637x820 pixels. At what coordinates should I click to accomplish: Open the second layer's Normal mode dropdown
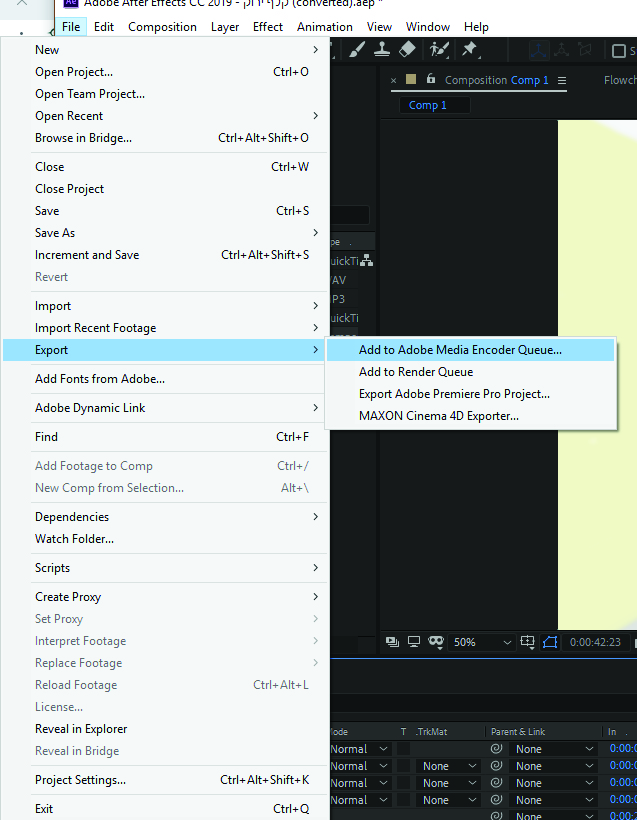click(x=360, y=766)
